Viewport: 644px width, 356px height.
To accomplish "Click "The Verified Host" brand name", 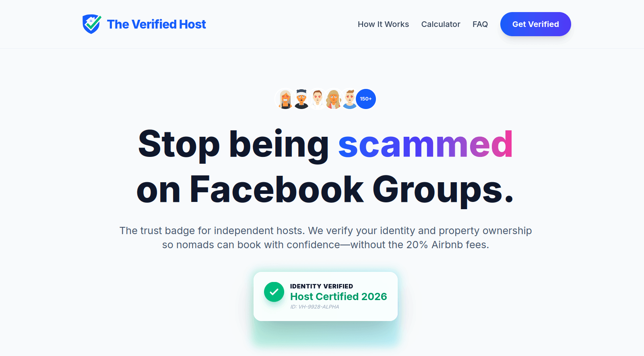I will coord(156,24).
